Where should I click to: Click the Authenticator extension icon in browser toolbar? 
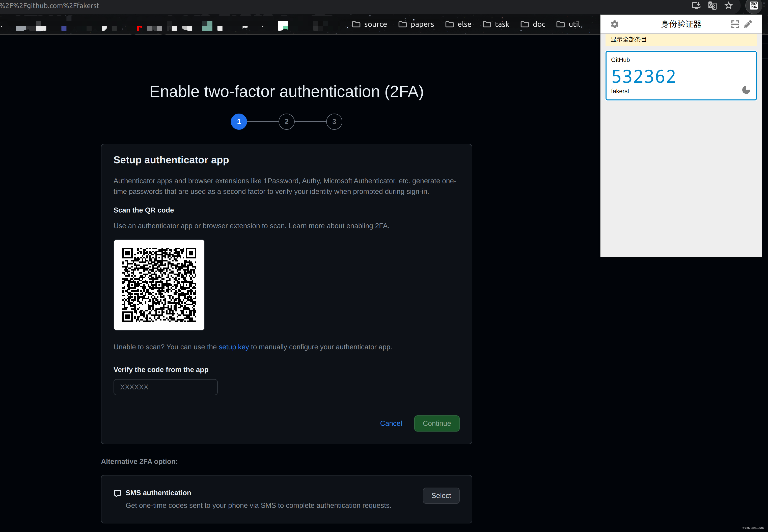pyautogui.click(x=754, y=6)
